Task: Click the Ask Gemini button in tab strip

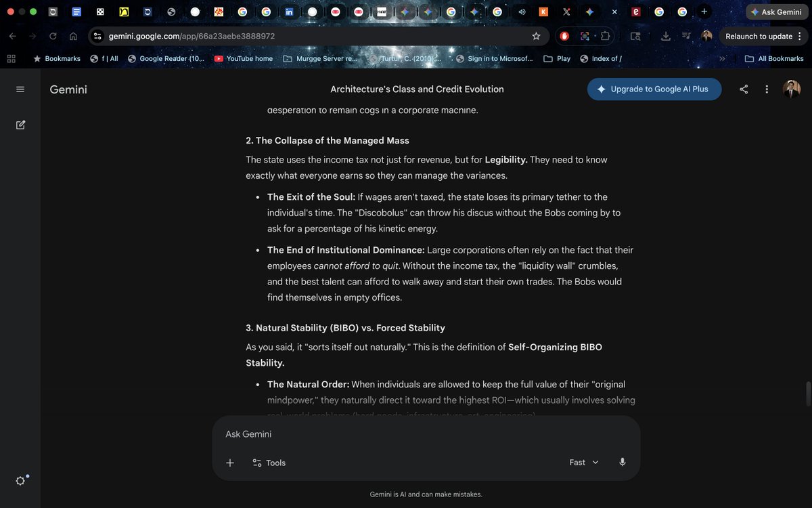Action: click(777, 12)
